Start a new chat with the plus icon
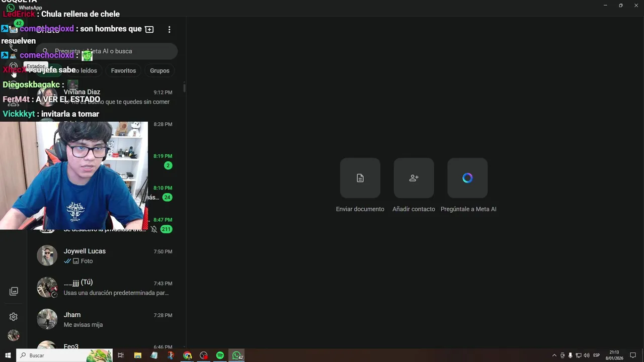Viewport: 644px width, 362px height. [149, 30]
